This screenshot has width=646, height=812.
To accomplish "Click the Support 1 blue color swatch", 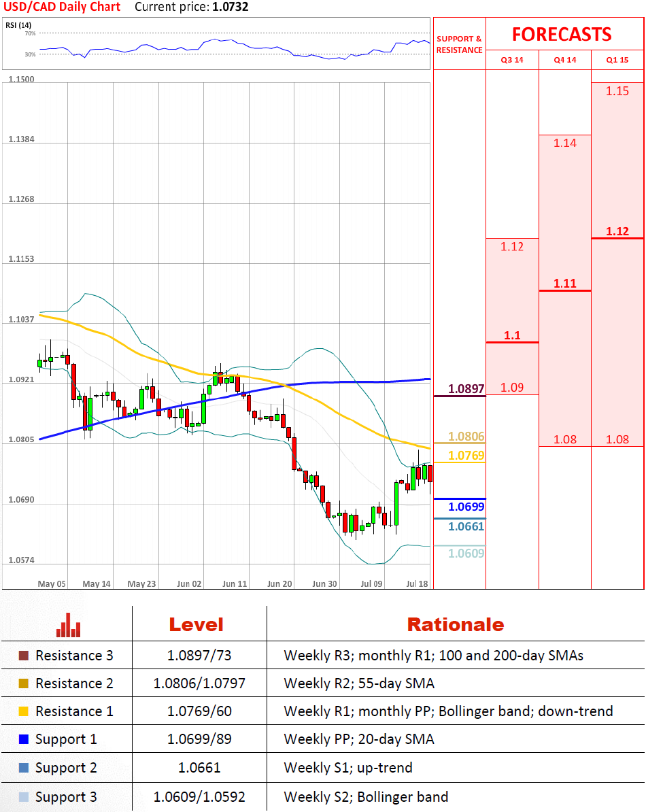I will click(23, 739).
